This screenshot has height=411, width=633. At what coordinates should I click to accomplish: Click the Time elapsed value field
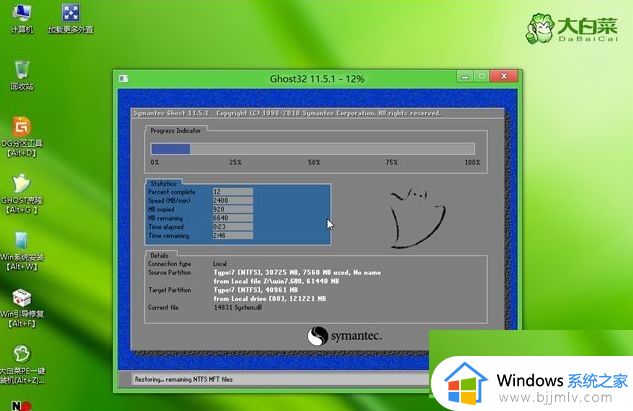pos(233,226)
